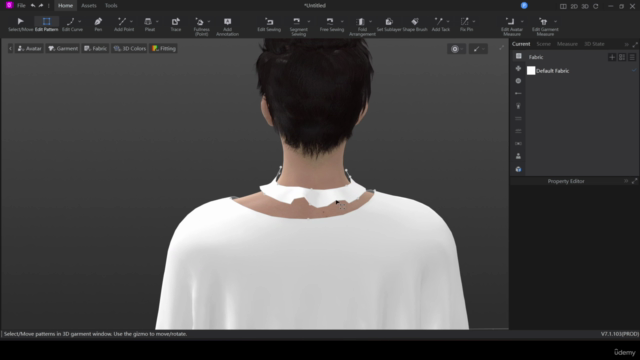Expand the Segment Sewing dropdown arrow

(309, 21)
